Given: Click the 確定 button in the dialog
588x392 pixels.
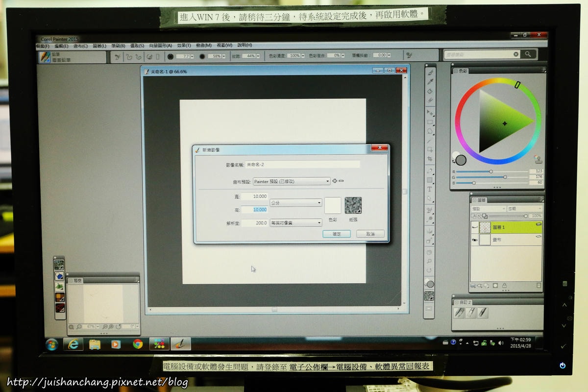Looking at the screenshot, I should pos(337,234).
